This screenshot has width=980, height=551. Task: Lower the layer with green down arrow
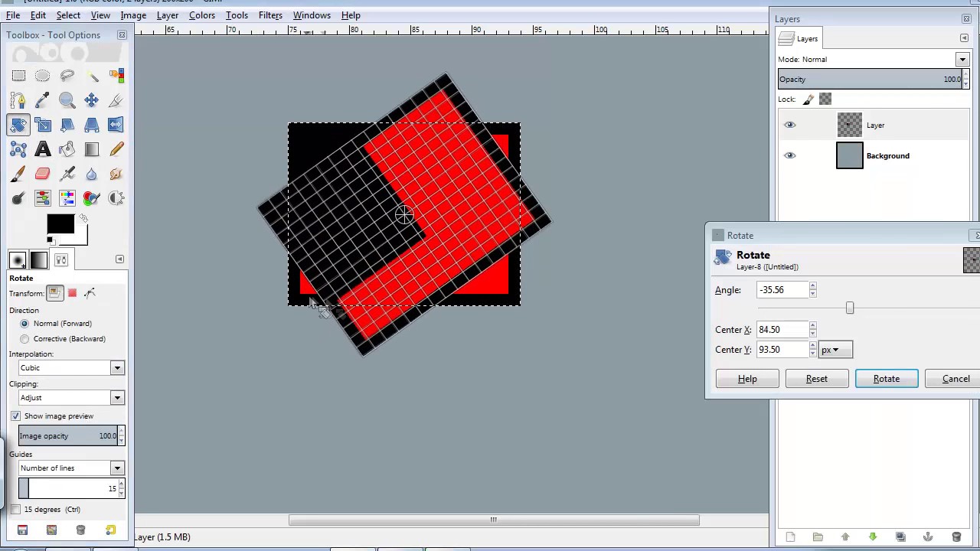[x=873, y=537]
